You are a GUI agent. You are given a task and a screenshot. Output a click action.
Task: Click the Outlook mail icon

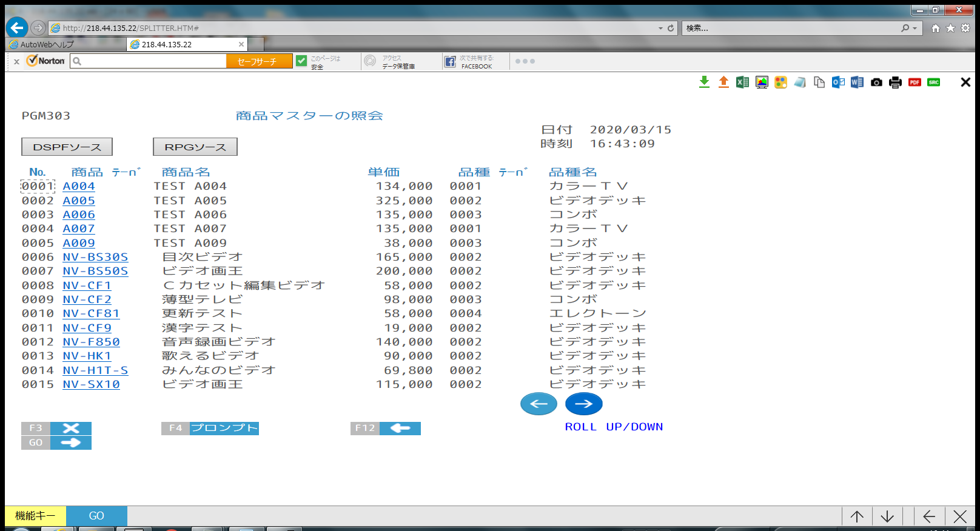click(x=838, y=82)
